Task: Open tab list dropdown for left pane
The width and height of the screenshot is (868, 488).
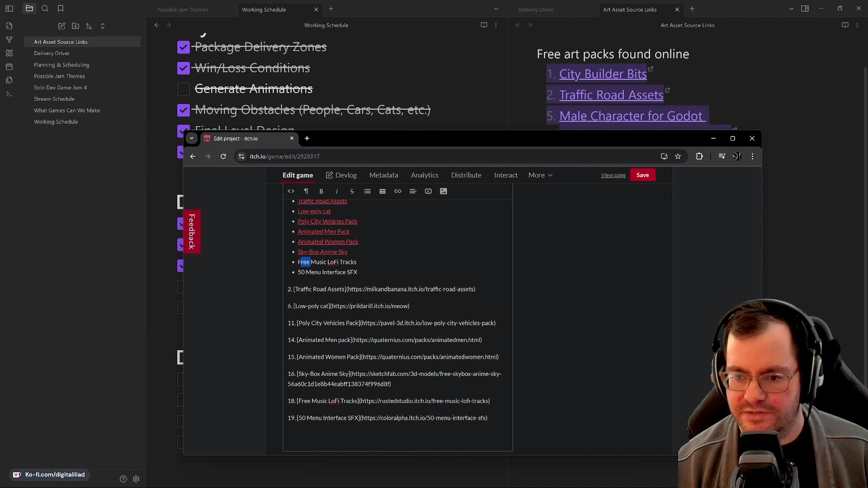Action: pyautogui.click(x=496, y=9)
